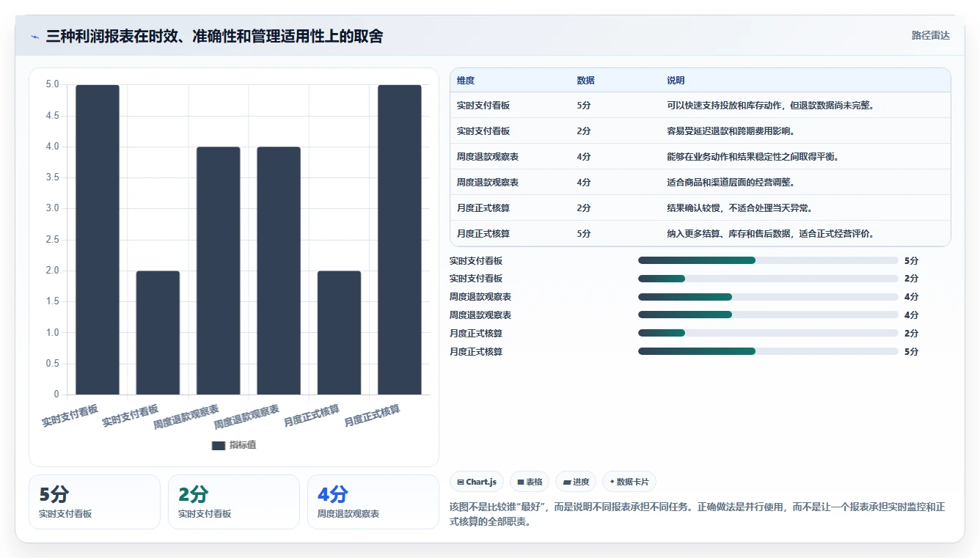Click the 路径雷达 tag in the header

click(930, 36)
